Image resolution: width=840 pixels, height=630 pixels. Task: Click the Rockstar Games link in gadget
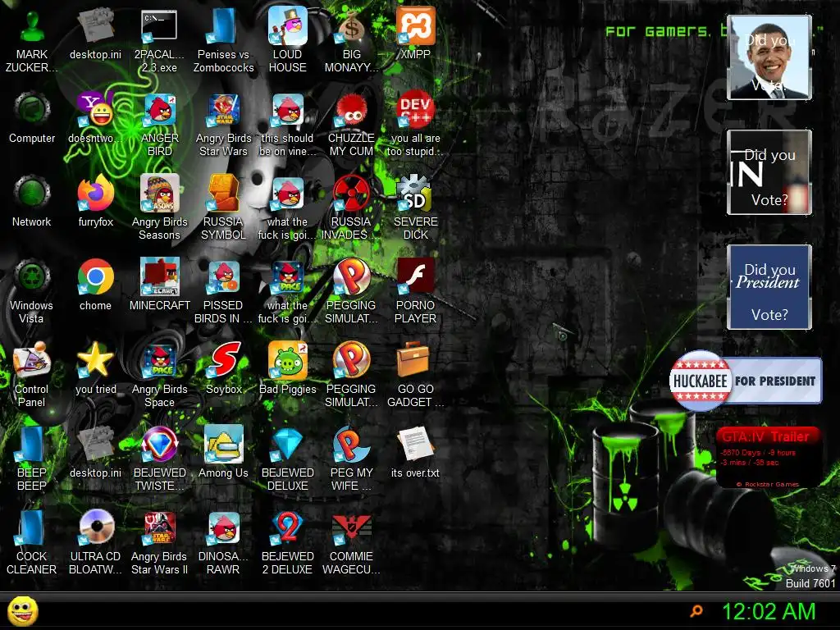tap(768, 484)
